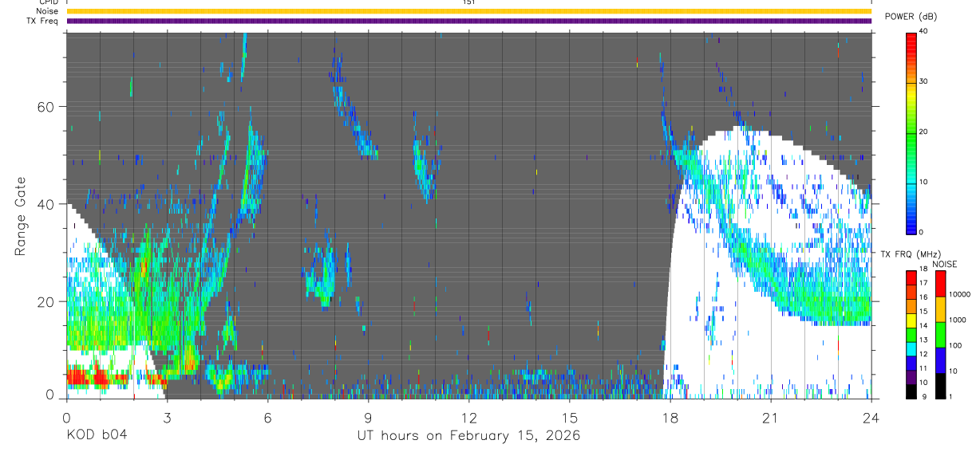The image size is (980, 452).
Task: Click the 10 label on the POWER scale
Action: (924, 182)
